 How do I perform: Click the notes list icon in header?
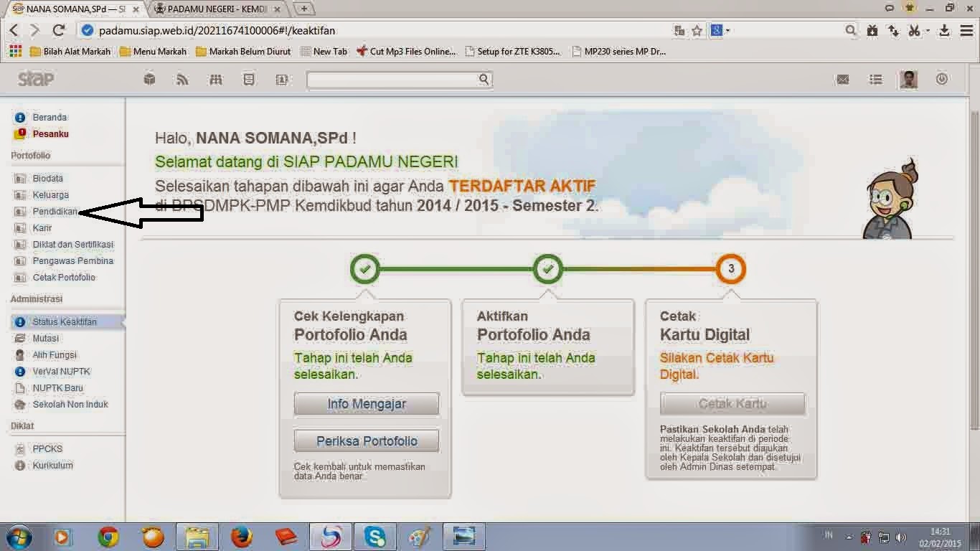click(249, 79)
